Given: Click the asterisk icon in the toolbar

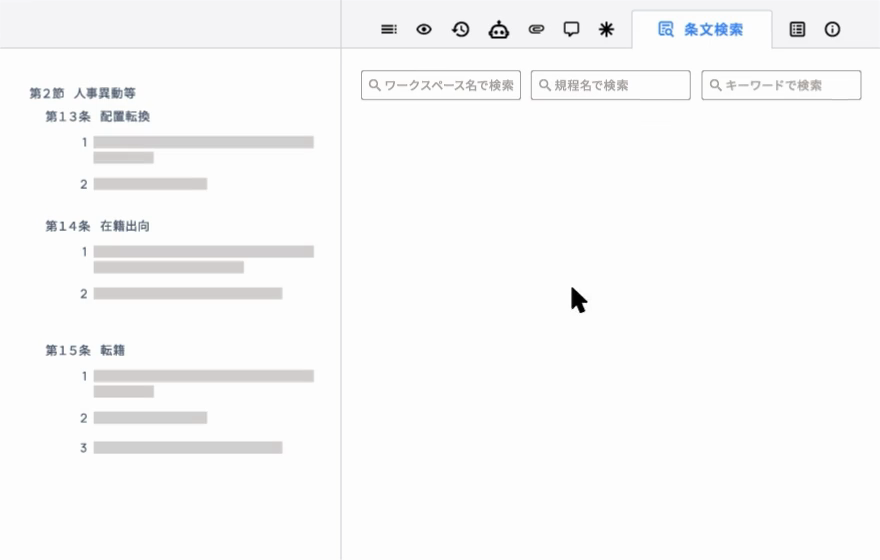Looking at the screenshot, I should [x=606, y=30].
